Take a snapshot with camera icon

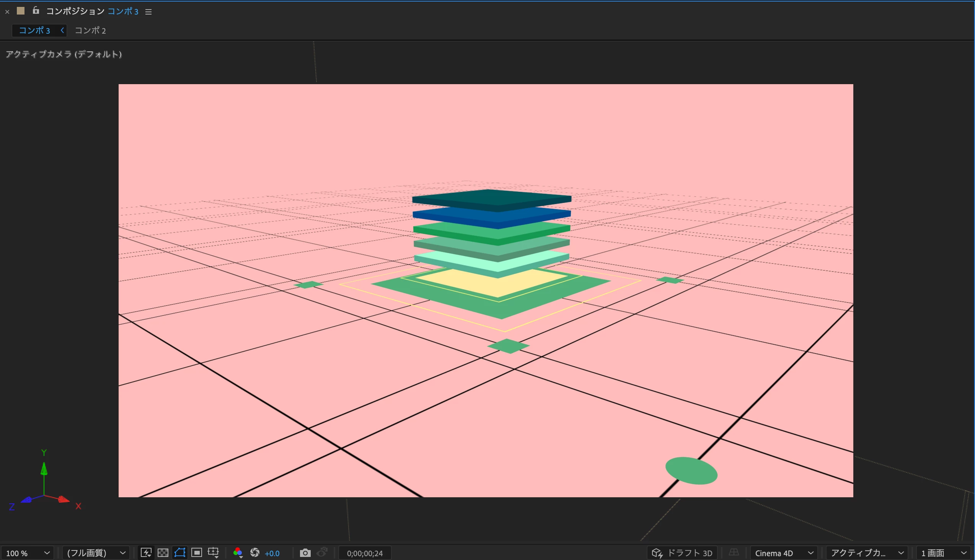[x=305, y=553]
